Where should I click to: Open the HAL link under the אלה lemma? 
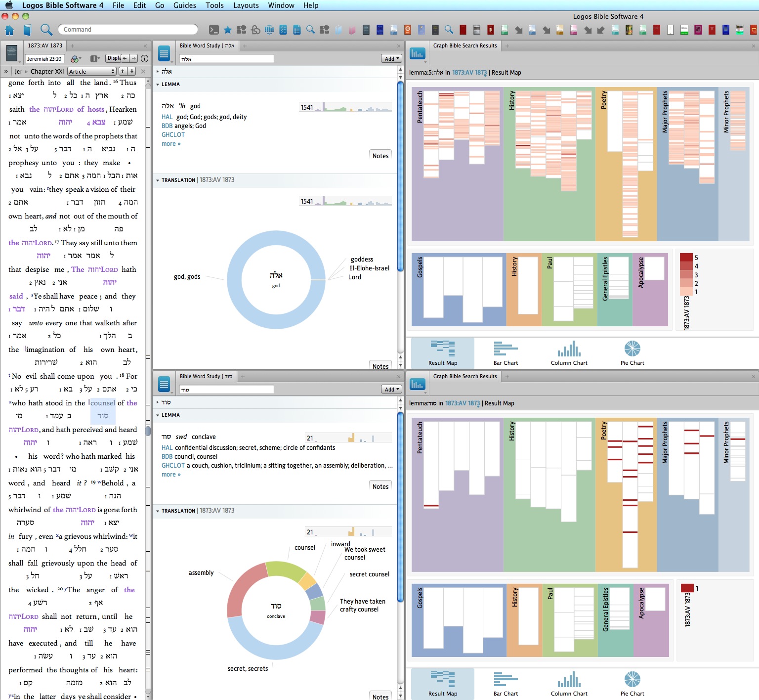pyautogui.click(x=167, y=117)
